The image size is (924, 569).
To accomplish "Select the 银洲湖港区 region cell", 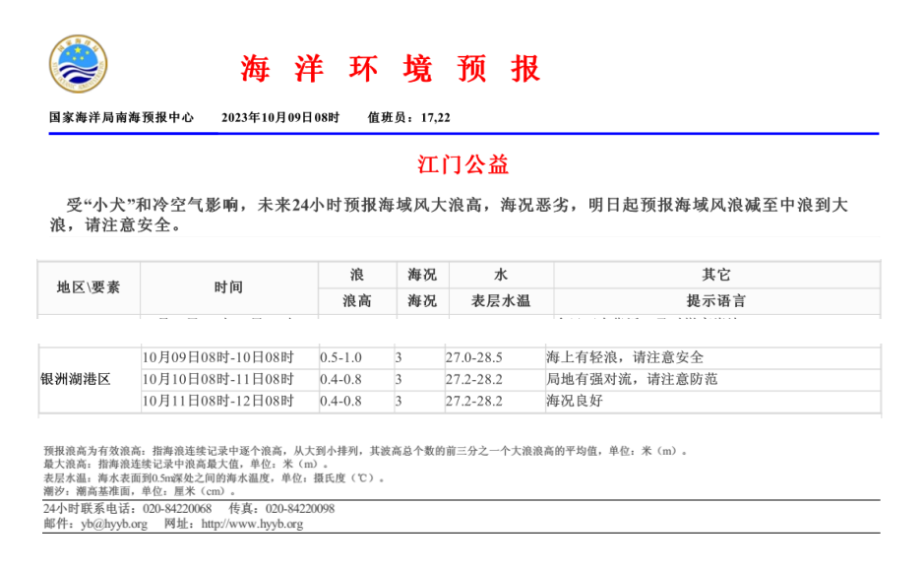I will pyautogui.click(x=76, y=379).
